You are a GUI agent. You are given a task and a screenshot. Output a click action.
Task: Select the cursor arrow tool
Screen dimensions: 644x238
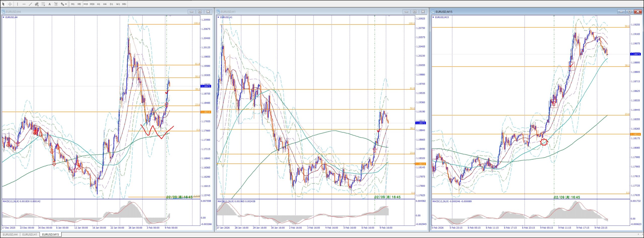pyautogui.click(x=4, y=4)
